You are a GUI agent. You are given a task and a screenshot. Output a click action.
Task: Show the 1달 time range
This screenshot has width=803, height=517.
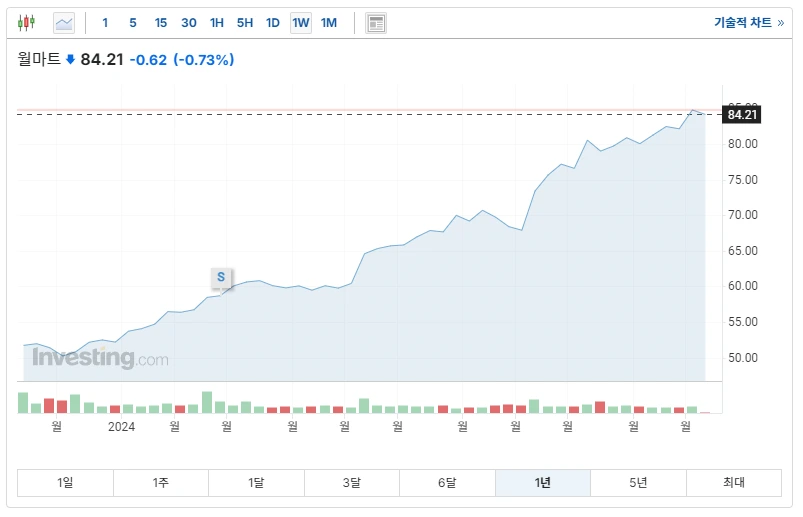tap(256, 482)
